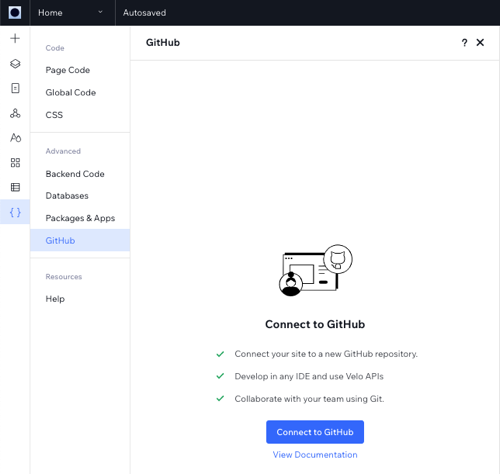Open Global Code in the menu
The image size is (500, 474).
(x=71, y=92)
